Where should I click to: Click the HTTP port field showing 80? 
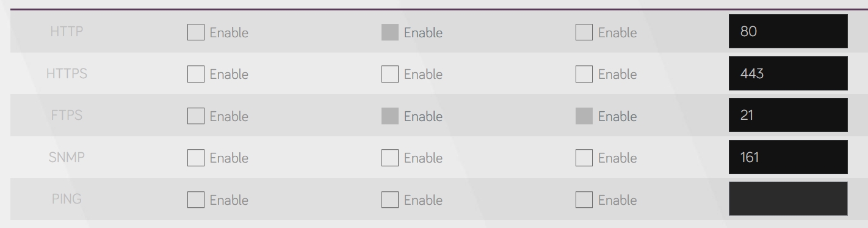click(788, 32)
